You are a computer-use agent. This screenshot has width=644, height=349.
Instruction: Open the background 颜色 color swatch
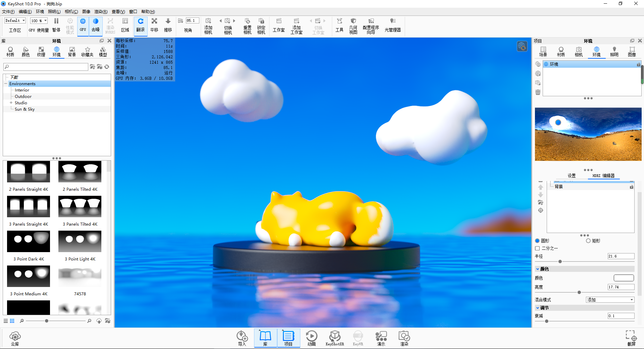[x=624, y=278]
